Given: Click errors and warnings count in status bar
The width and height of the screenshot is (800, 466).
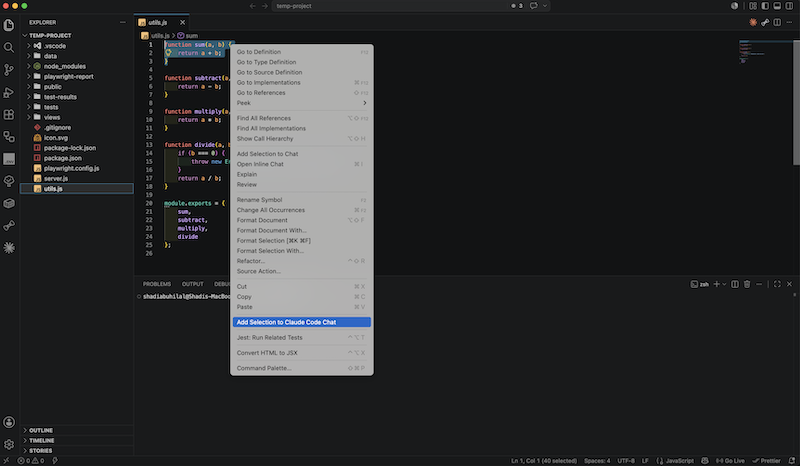Looking at the screenshot, I should click(31, 461).
